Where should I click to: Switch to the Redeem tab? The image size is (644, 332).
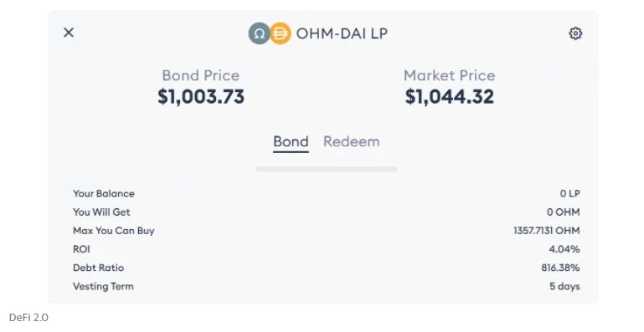point(351,141)
